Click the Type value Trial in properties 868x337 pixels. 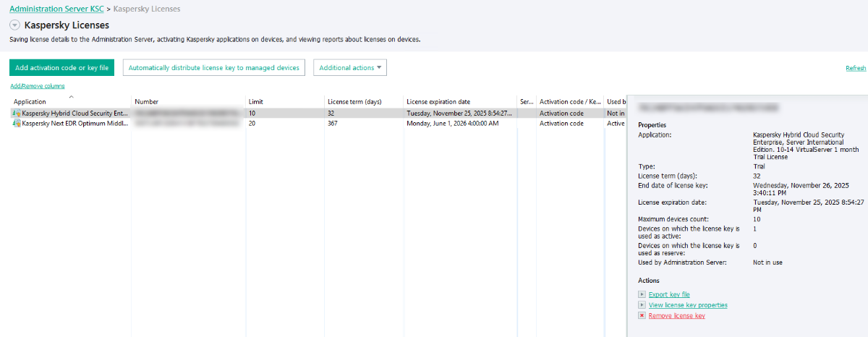click(759, 166)
